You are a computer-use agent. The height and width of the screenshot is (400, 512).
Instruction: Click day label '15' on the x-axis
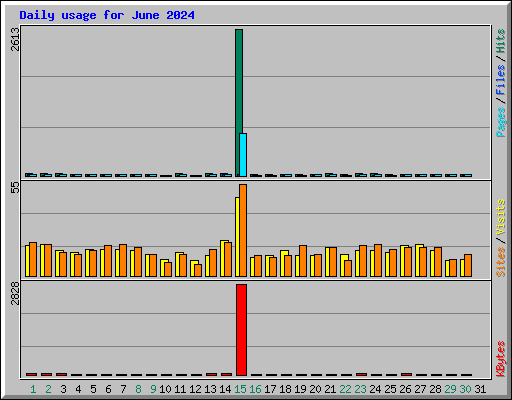coord(240,389)
